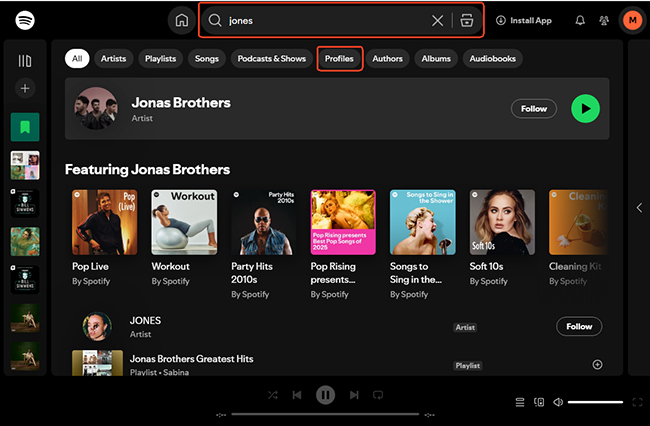This screenshot has height=426, width=650.
Task: Expand Your Library sidebar icon
Action: (x=25, y=61)
